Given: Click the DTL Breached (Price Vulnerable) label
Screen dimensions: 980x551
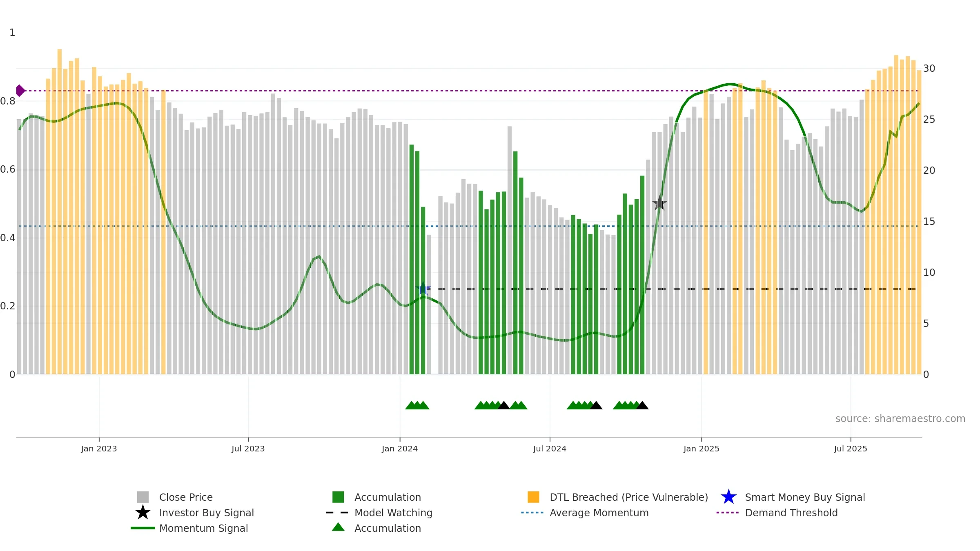Looking at the screenshot, I should (x=629, y=497).
